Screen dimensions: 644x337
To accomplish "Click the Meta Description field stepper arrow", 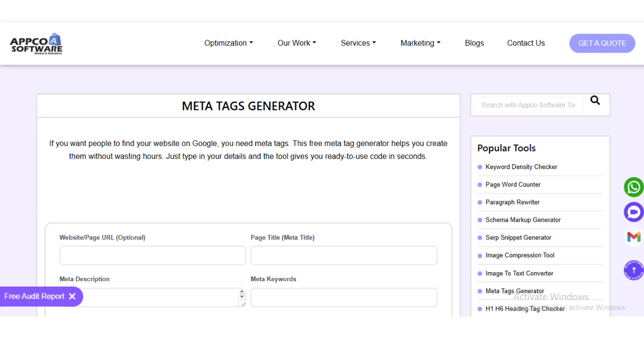I will tap(241, 294).
